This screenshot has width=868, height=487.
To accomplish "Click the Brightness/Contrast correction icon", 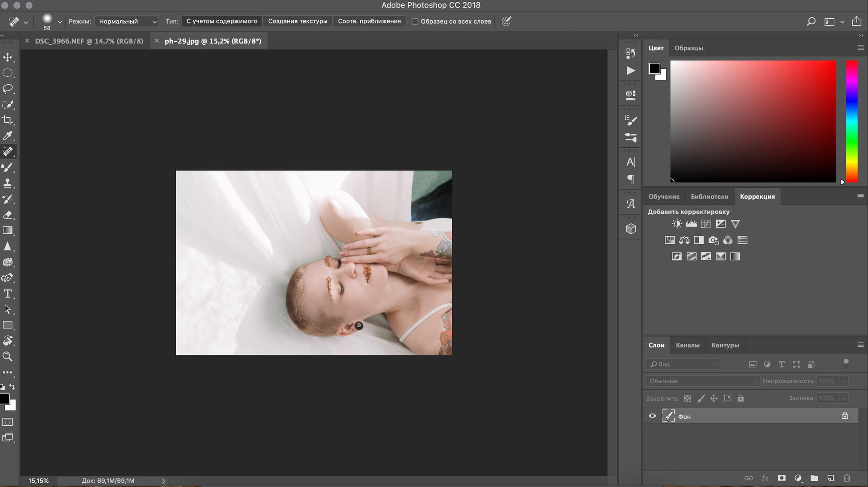I will point(677,223).
